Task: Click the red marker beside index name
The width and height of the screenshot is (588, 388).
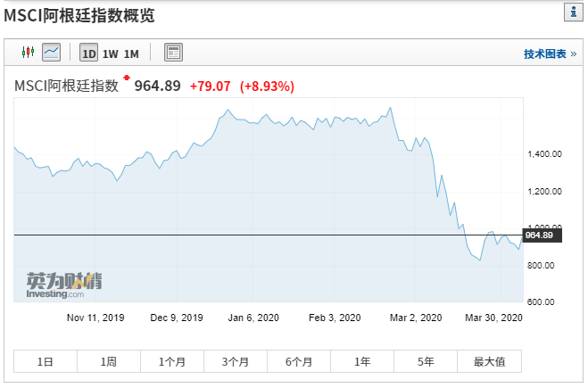Action: [126, 79]
